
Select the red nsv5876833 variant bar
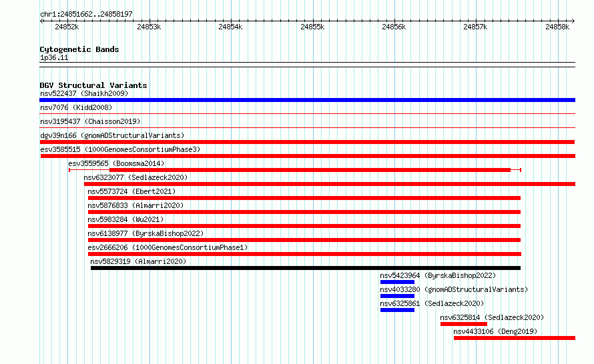(304, 212)
